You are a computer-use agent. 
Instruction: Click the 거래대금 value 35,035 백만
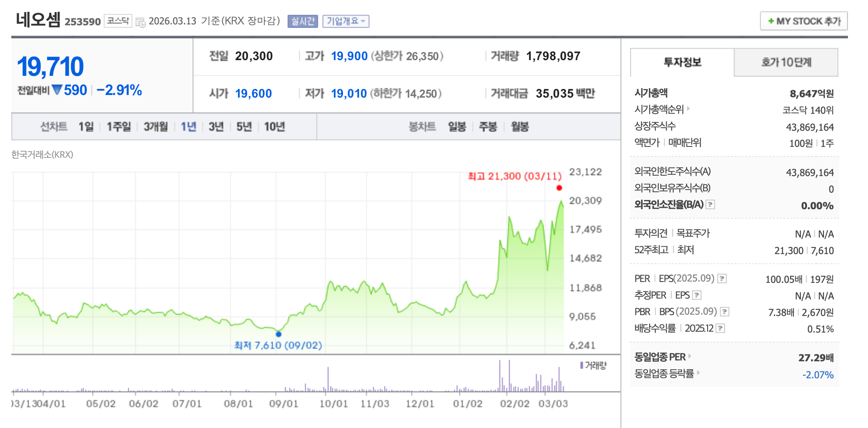[x=565, y=94]
